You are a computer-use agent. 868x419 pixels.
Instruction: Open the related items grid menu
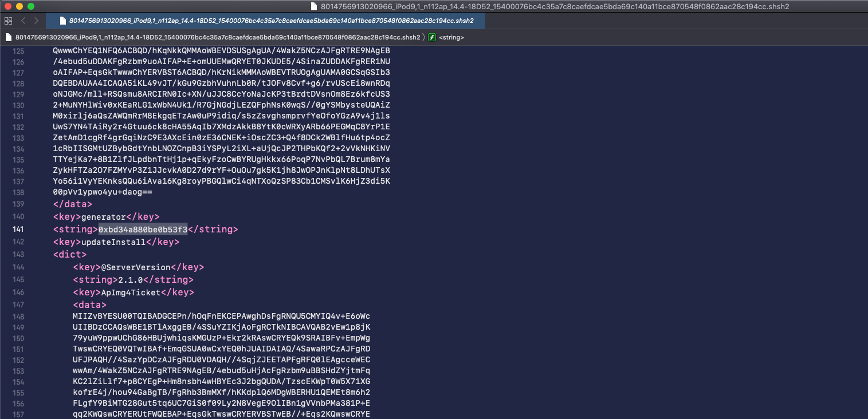[x=8, y=21]
